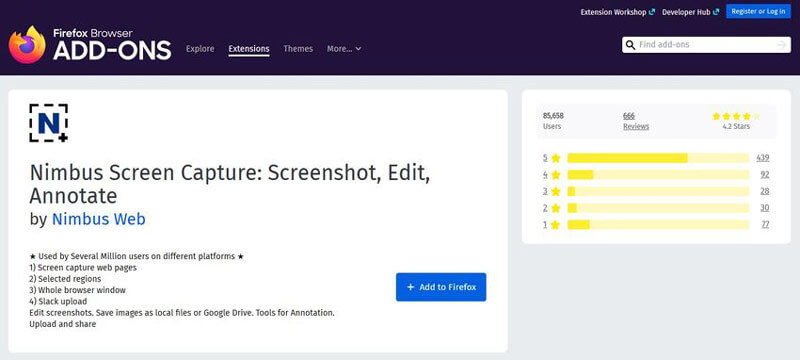Click the 5-star rating row star
This screenshot has width=800, height=360.
point(556,158)
